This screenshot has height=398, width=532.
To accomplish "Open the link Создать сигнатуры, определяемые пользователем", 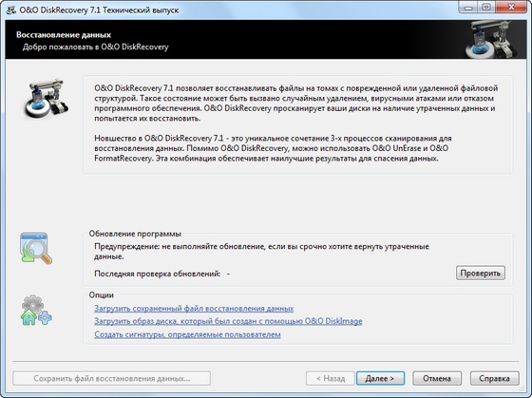I will click(187, 334).
